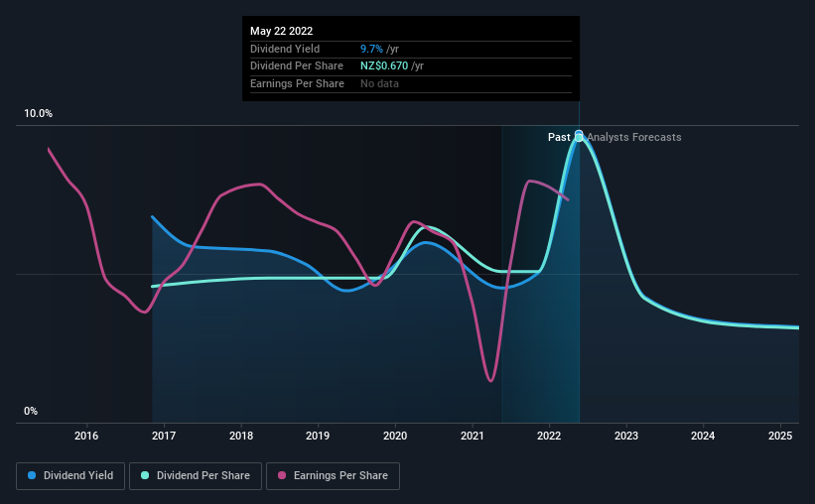Click the 2021 x-axis label
This screenshot has width=815, height=504.
[473, 436]
